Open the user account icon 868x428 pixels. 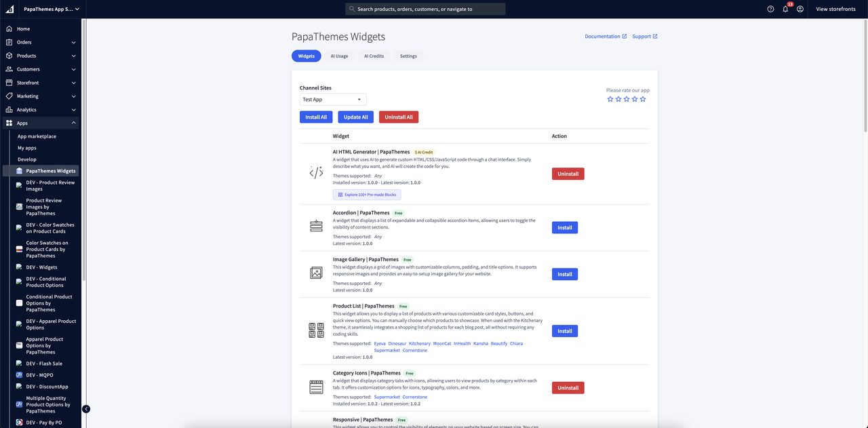point(799,8)
